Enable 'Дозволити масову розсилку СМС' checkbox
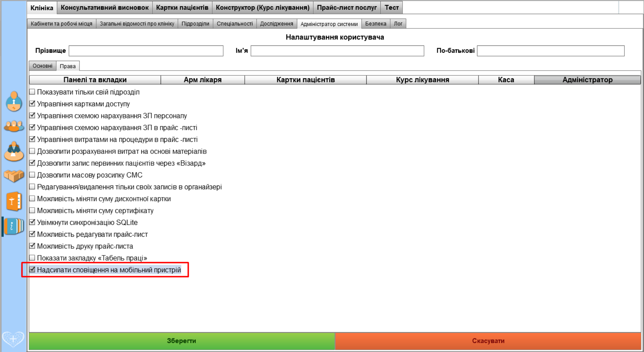The image size is (644, 352). pyautogui.click(x=32, y=175)
